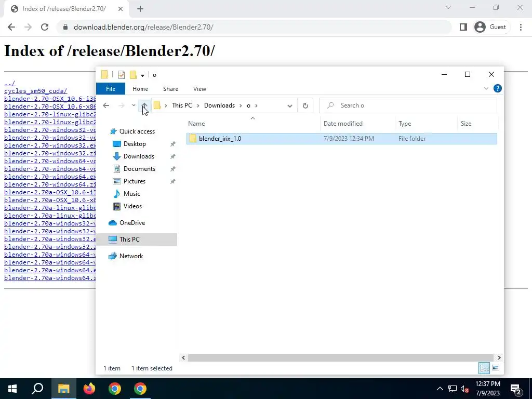Expand the address bar history dropdown
The width and height of the screenshot is (532, 399).
point(290,105)
